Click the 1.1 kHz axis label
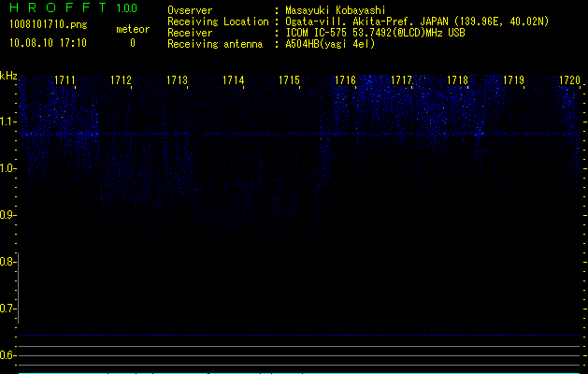This screenshot has width=588, height=374. (7, 122)
